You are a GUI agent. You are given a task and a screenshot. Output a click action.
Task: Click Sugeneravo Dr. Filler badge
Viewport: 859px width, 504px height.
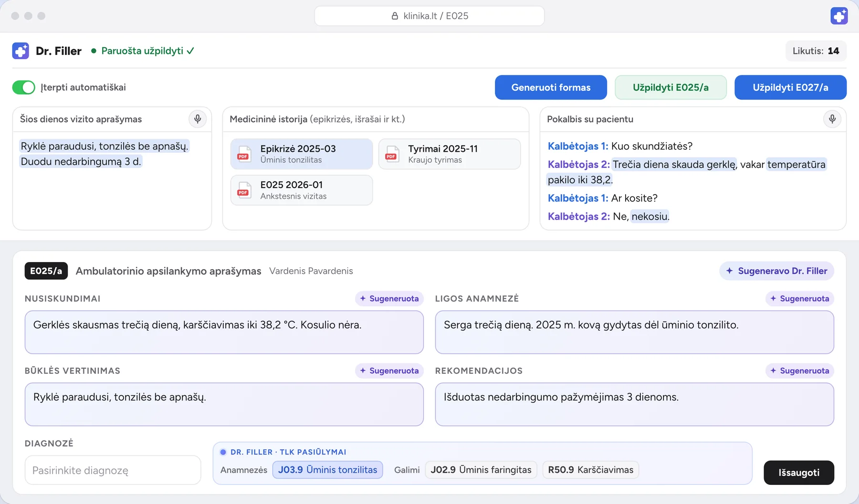(x=777, y=271)
